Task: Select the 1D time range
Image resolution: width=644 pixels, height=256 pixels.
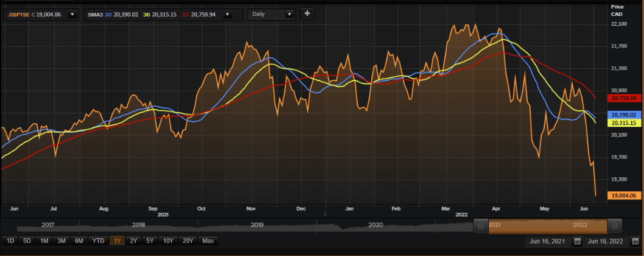Action: [x=10, y=241]
